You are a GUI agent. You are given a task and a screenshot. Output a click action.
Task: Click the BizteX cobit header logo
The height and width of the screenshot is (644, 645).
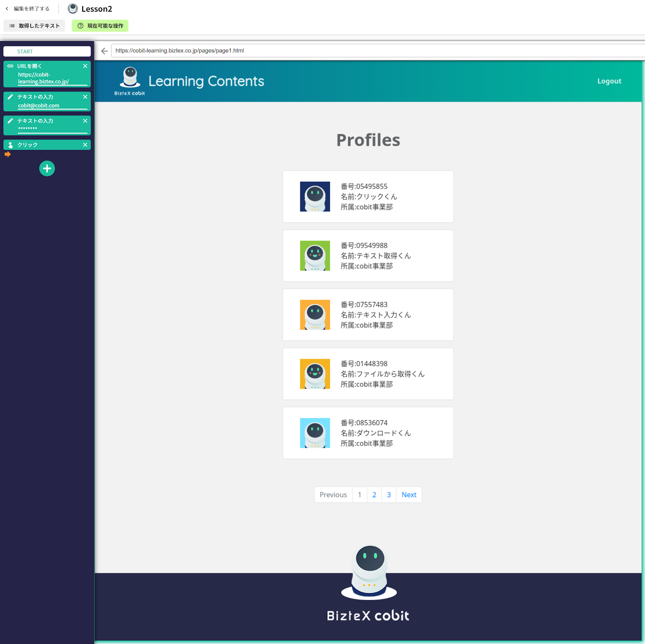point(130,81)
